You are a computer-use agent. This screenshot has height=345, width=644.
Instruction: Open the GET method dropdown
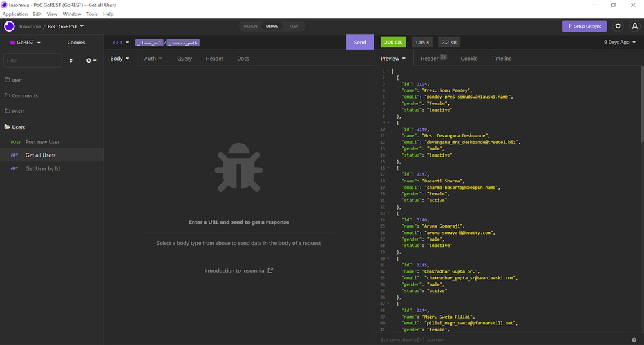(x=121, y=43)
